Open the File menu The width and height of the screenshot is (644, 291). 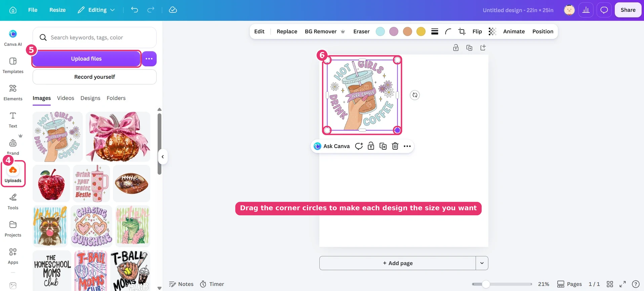pyautogui.click(x=33, y=10)
